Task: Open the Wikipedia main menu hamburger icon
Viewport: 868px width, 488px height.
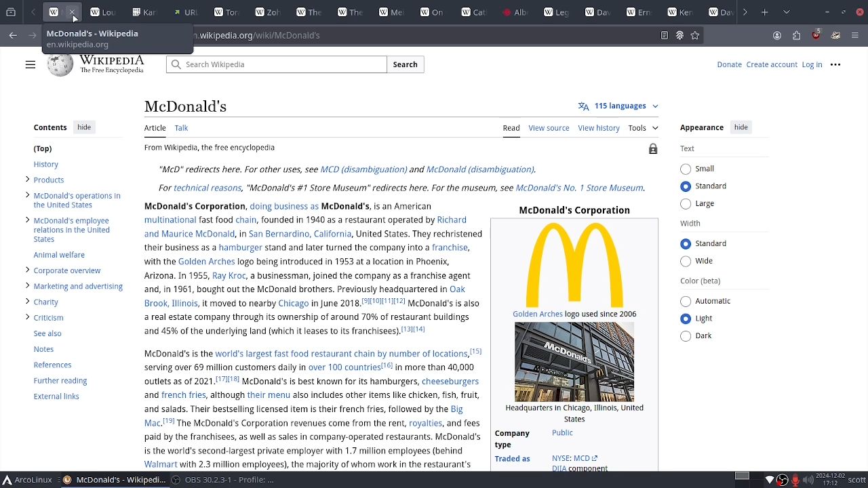Action: pyautogui.click(x=30, y=64)
